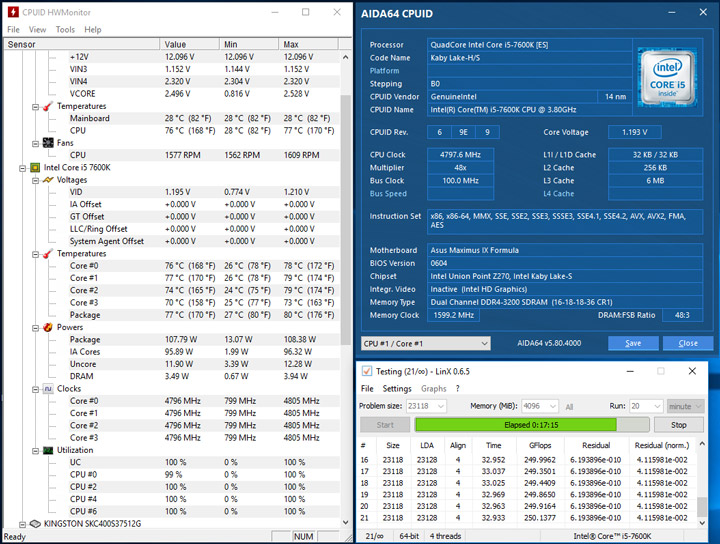The image size is (720, 544).
Task: Click the LinX results scroll up arrow
Action: coord(702,443)
